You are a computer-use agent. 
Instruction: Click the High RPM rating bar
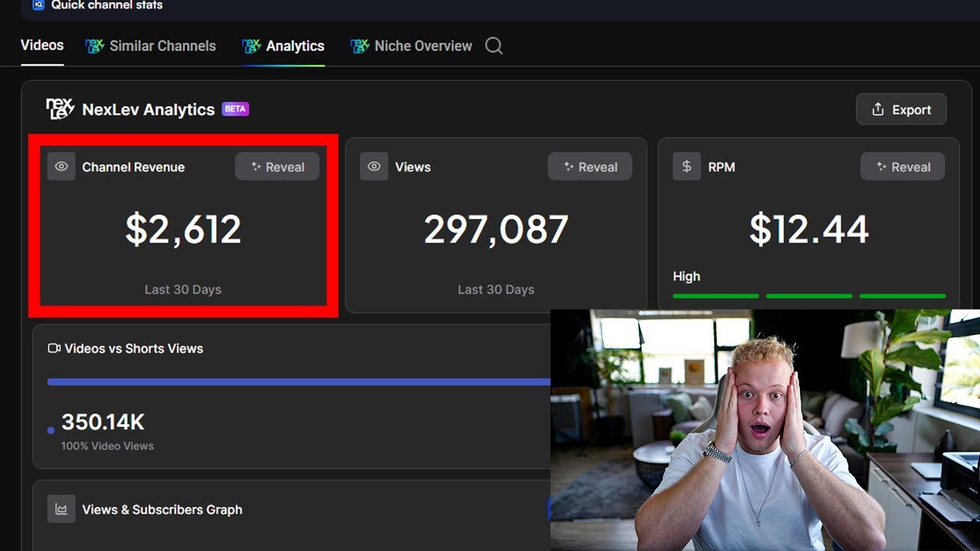[809, 296]
